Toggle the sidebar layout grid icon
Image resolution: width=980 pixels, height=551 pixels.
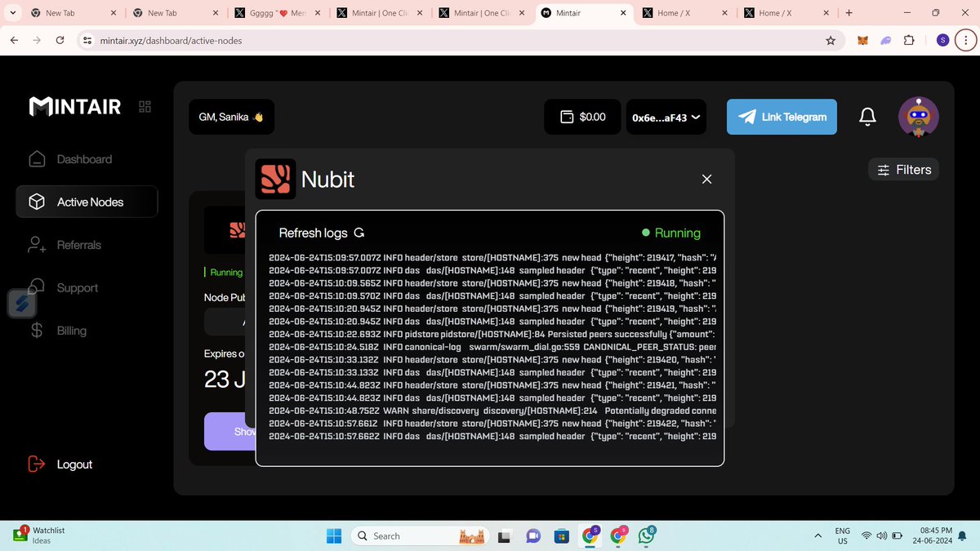click(x=145, y=107)
